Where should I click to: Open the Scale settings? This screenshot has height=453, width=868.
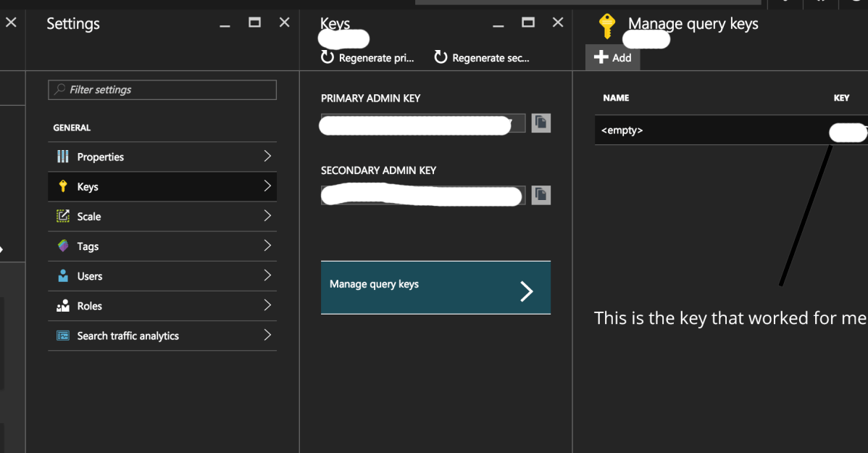click(x=162, y=217)
